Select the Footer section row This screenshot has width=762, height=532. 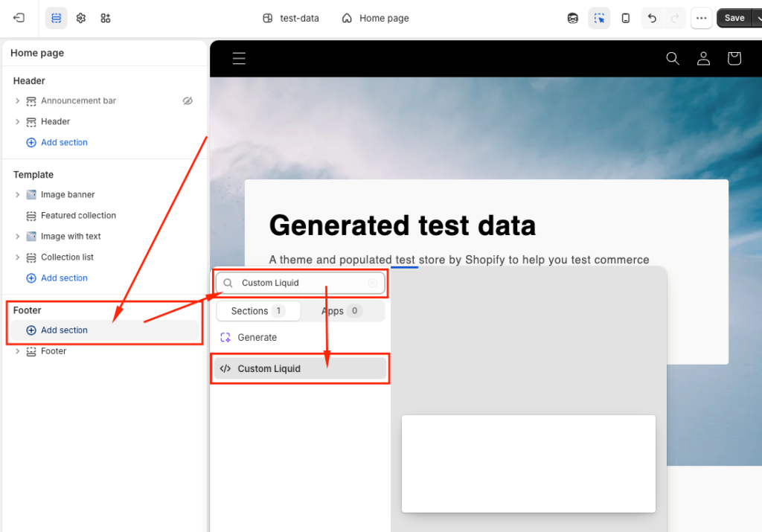click(x=104, y=350)
